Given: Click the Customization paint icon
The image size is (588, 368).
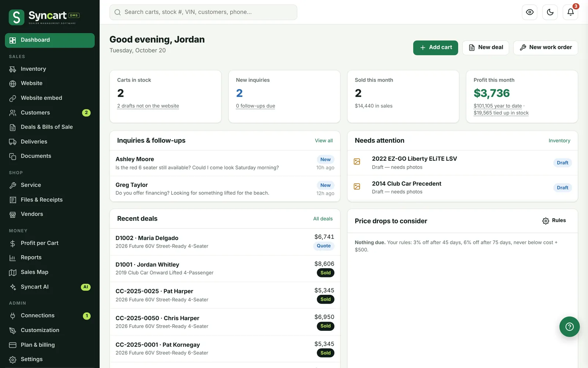Looking at the screenshot, I should tap(13, 330).
